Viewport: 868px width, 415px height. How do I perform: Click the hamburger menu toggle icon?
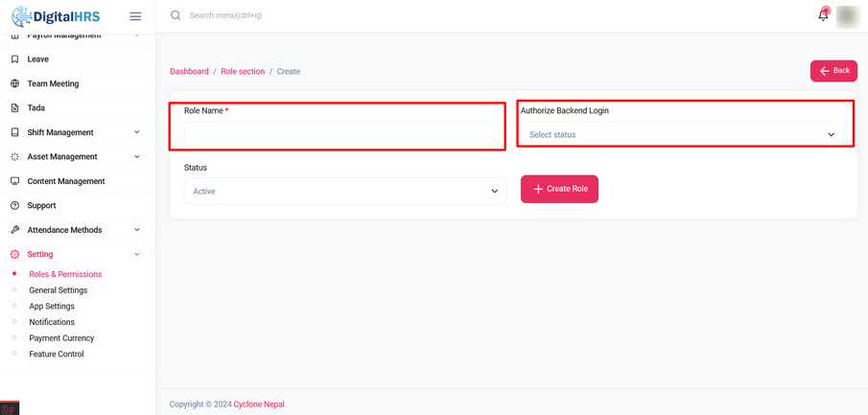[135, 16]
